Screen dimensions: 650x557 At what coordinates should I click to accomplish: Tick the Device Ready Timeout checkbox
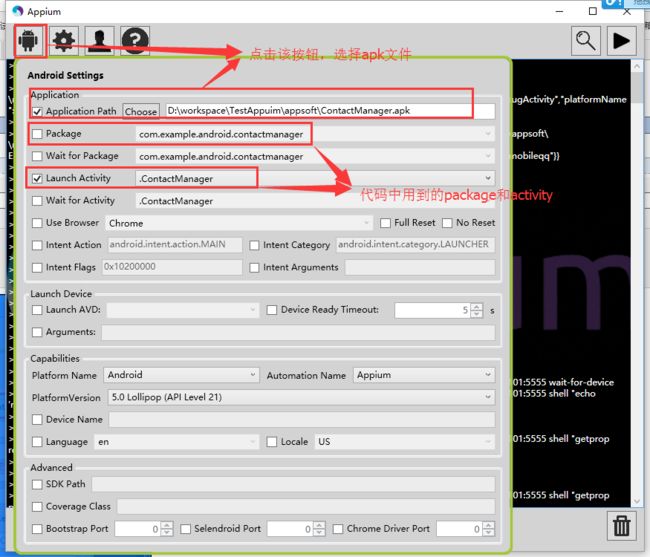pos(272,310)
